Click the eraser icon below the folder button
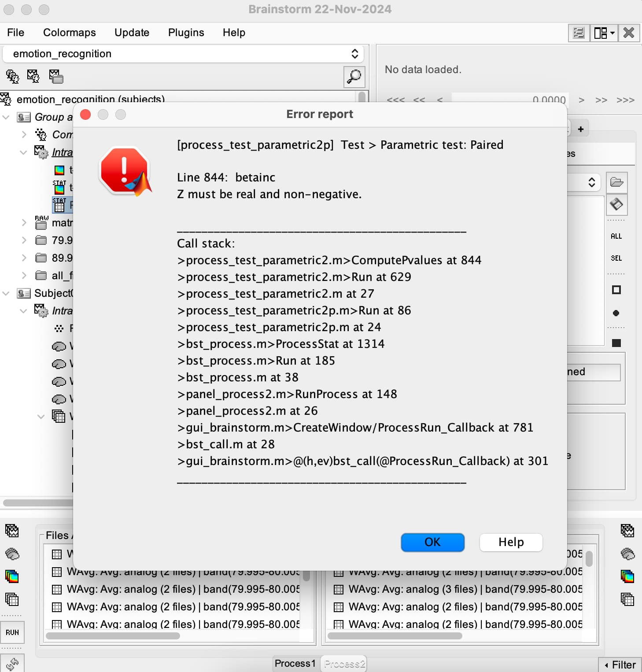 click(x=616, y=204)
